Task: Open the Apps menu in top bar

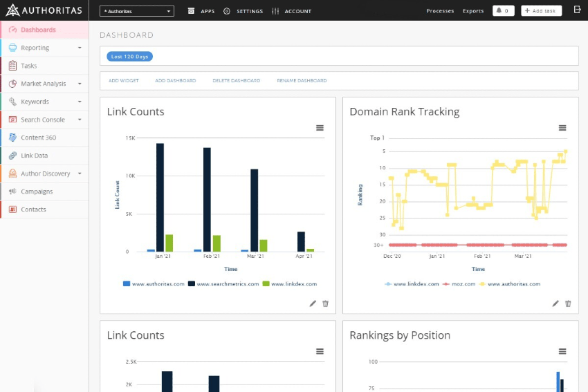Action: 201,11
